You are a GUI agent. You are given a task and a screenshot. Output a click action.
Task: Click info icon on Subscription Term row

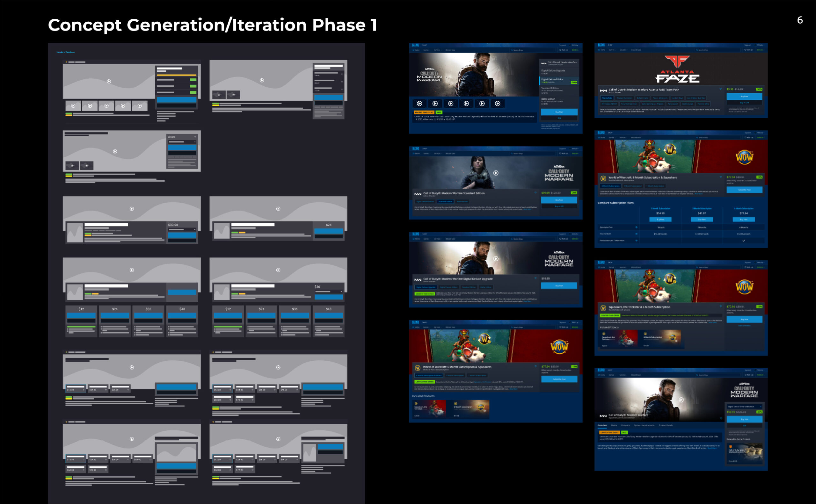point(637,227)
